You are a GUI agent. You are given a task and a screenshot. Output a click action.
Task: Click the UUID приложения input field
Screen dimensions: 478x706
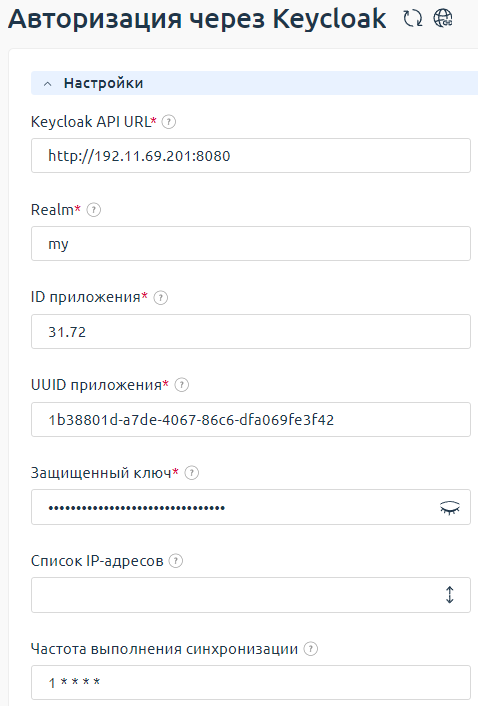coord(251,420)
